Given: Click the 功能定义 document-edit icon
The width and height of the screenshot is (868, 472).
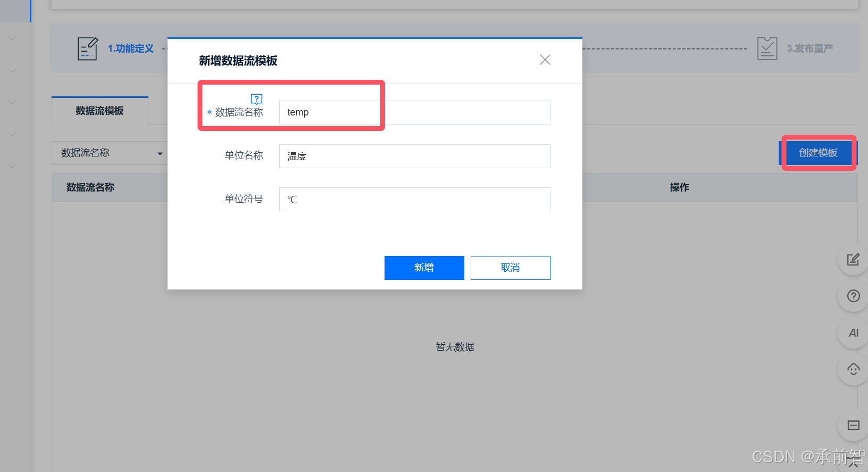Looking at the screenshot, I should (x=88, y=48).
